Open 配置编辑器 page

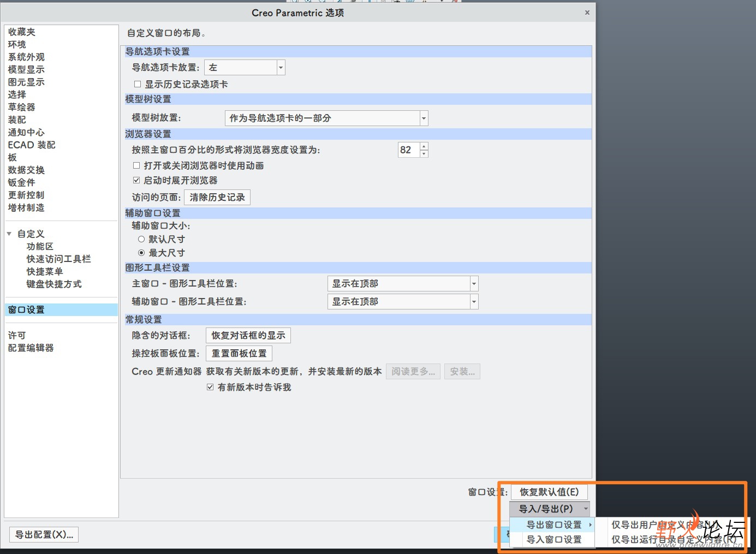pyautogui.click(x=31, y=348)
